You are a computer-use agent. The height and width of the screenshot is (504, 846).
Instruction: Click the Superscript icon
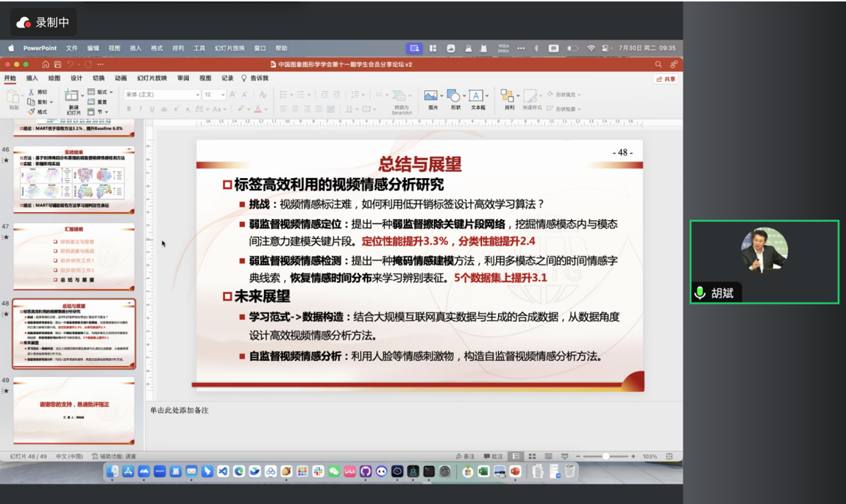point(176,109)
